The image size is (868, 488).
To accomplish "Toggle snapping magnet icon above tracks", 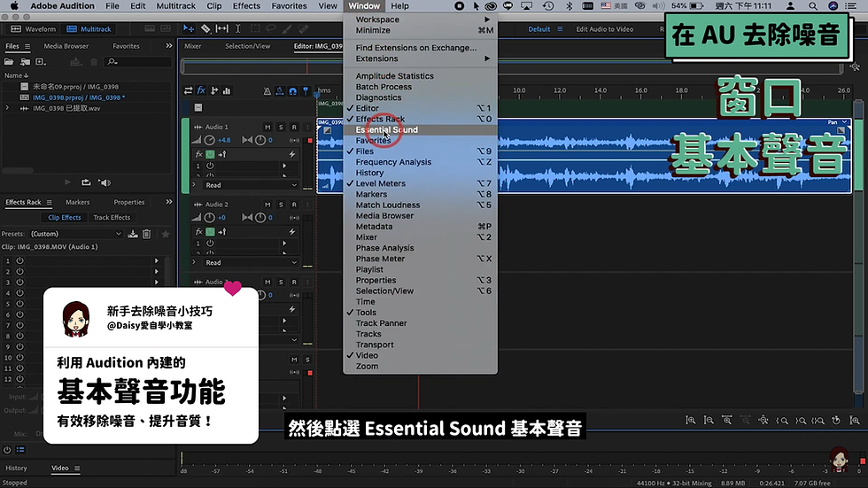I will [292, 90].
